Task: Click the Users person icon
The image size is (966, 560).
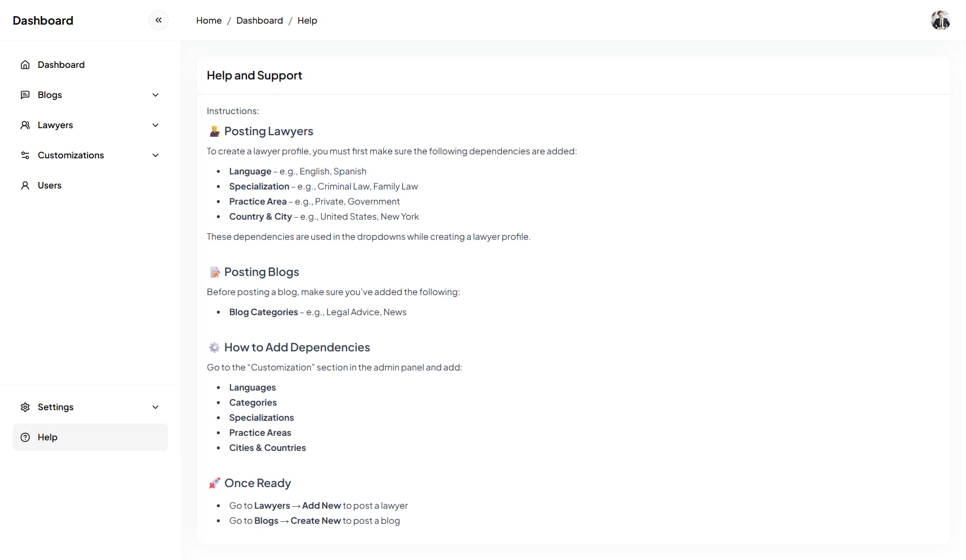Action: pos(25,185)
